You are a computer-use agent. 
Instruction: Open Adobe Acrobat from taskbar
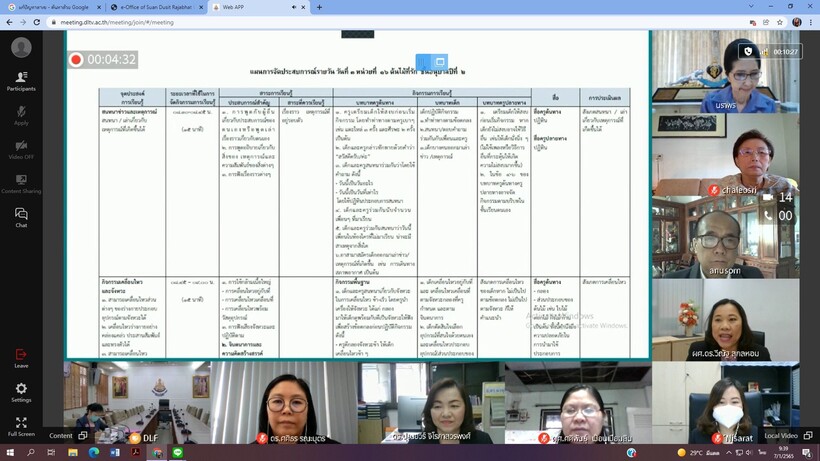pos(135,453)
